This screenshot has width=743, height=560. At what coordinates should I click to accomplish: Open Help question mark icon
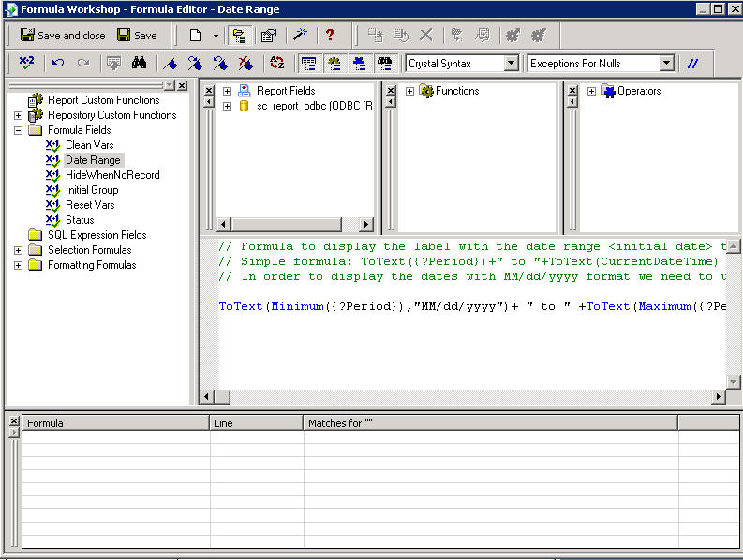tap(331, 35)
